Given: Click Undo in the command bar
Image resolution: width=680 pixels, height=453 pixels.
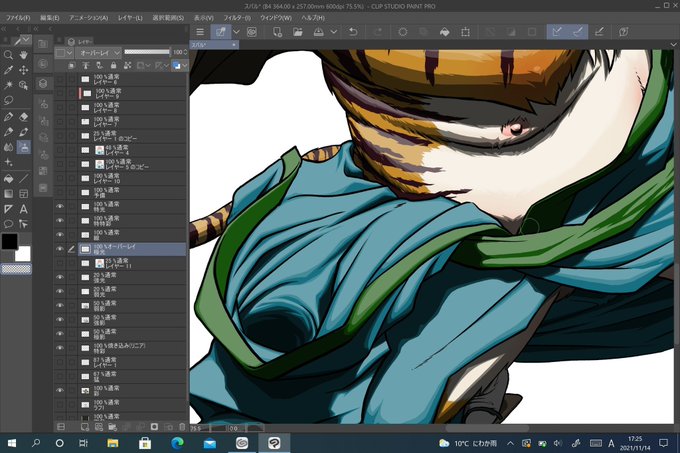Looking at the screenshot, I should (353, 32).
